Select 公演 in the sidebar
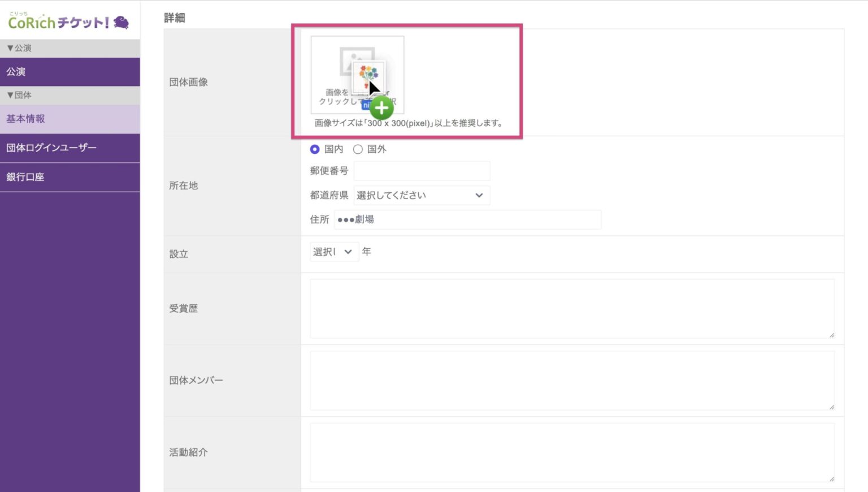The height and width of the screenshot is (492, 868). coord(15,72)
